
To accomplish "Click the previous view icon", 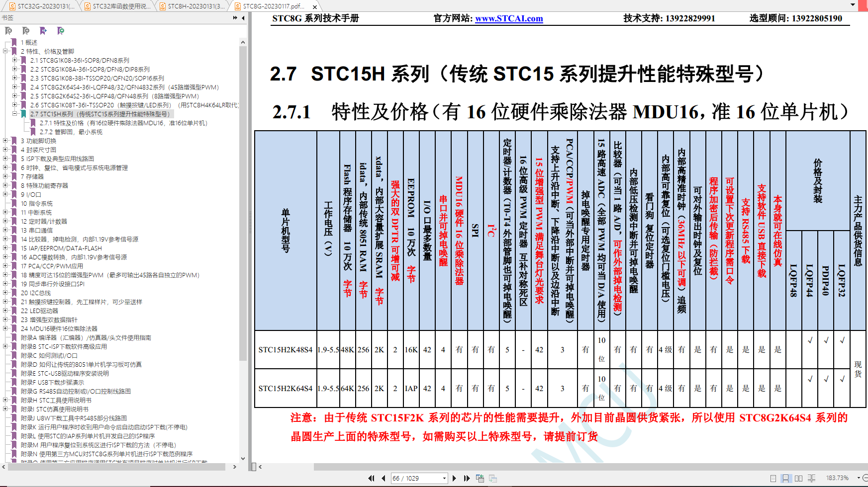I will point(480,478).
